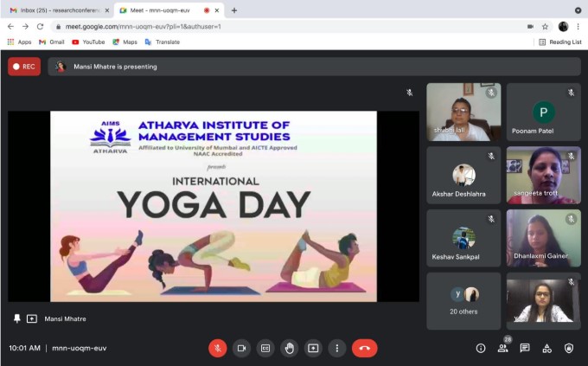Click the Mansi Mhatre is presenting banner

[x=314, y=67]
